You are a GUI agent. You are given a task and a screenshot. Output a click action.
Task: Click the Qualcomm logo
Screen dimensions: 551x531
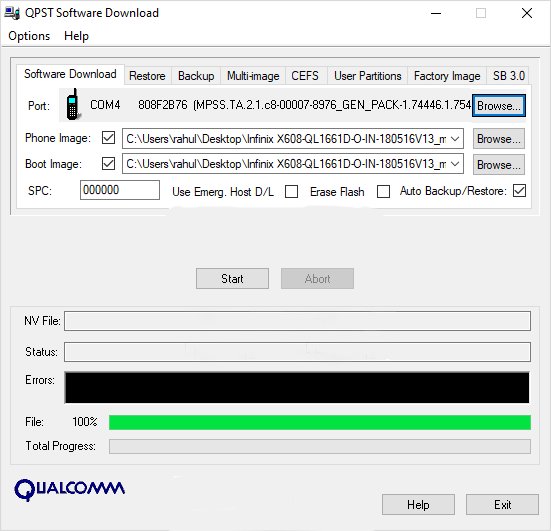(x=69, y=489)
